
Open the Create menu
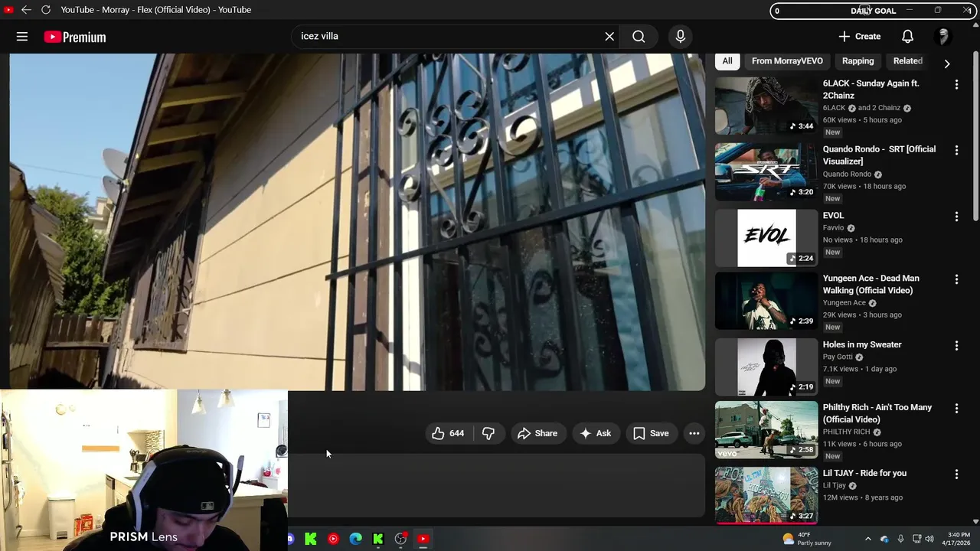[x=859, y=36]
